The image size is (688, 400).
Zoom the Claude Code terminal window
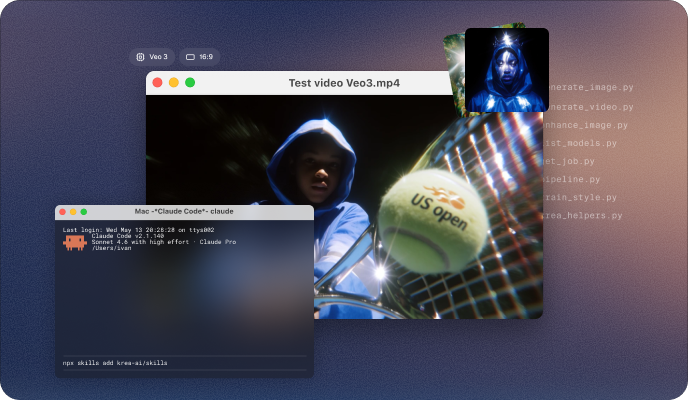click(83, 212)
